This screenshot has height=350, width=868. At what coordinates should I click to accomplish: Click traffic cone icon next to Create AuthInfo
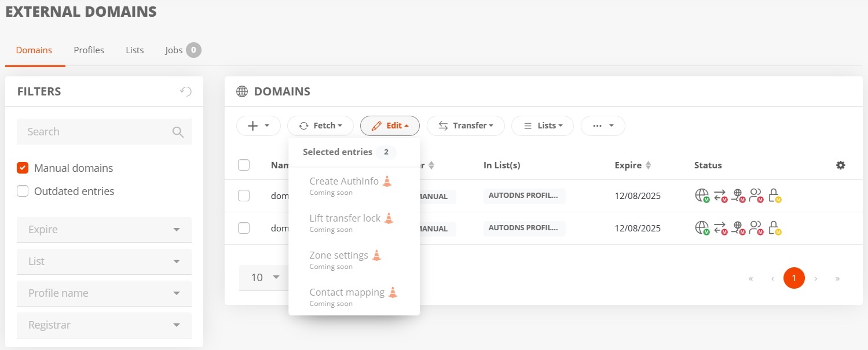point(387,181)
